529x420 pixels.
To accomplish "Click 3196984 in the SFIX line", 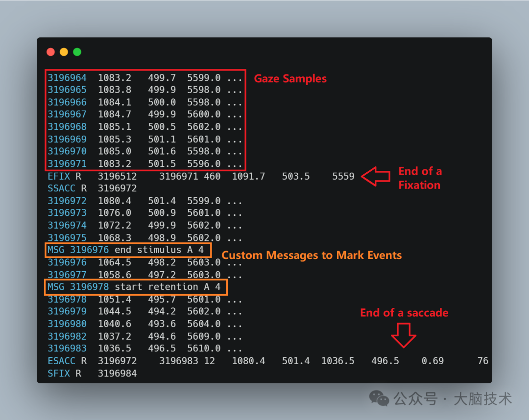I will [x=118, y=373].
